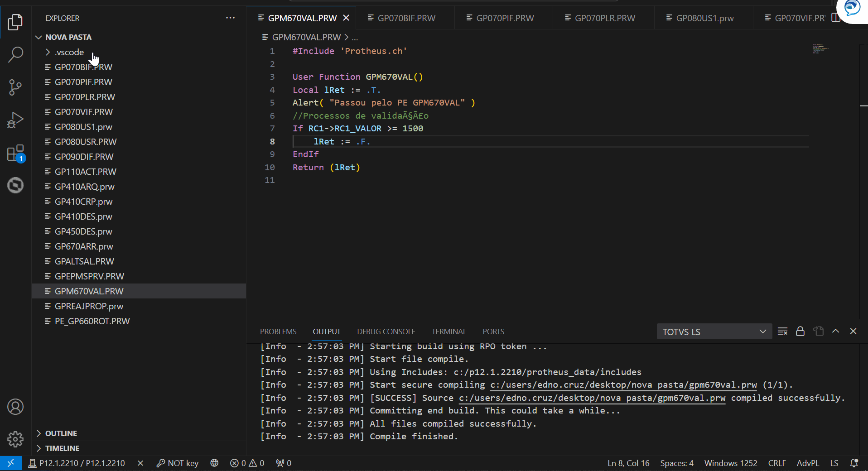This screenshot has width=868, height=471.
Task: Expand the OUTLINE section
Action: 61,433
